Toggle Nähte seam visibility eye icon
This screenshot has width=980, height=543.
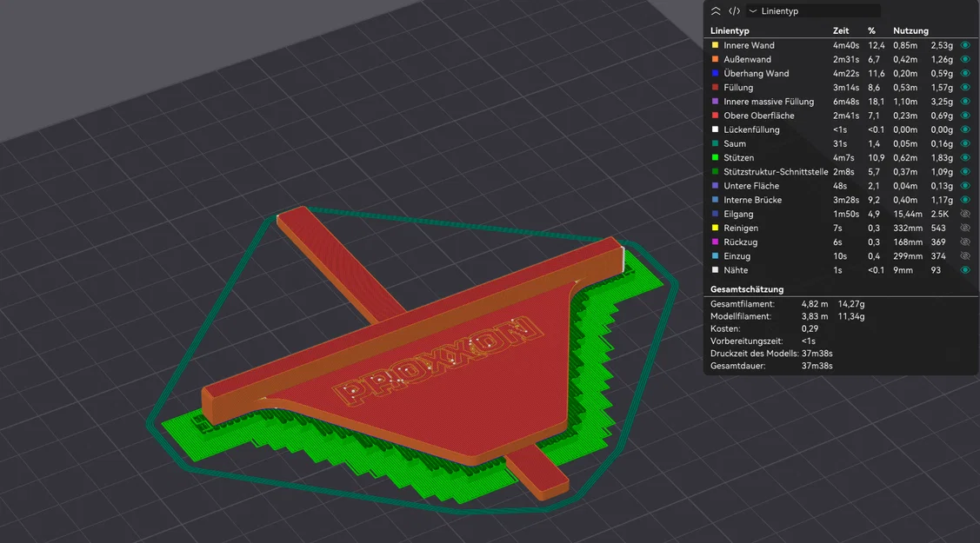pyautogui.click(x=965, y=270)
